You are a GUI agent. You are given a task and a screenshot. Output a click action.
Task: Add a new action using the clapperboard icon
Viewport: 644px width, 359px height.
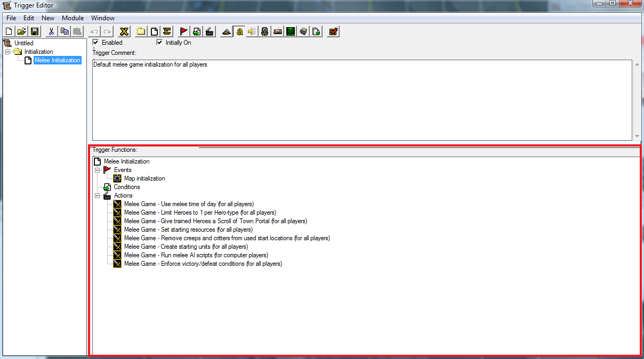coord(210,31)
